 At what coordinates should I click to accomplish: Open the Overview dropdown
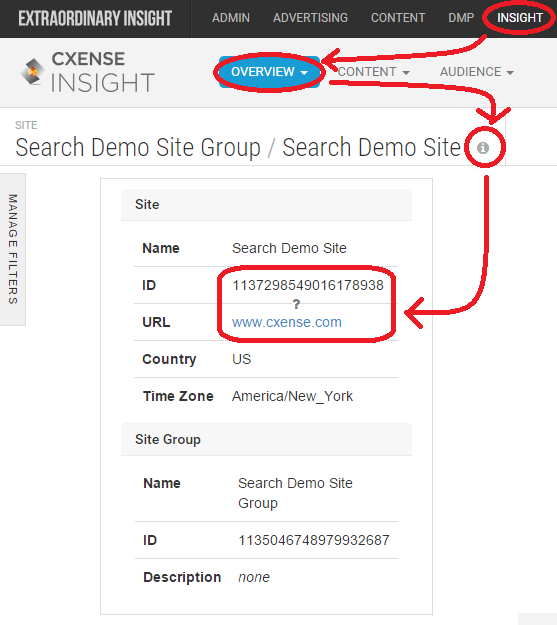point(270,72)
